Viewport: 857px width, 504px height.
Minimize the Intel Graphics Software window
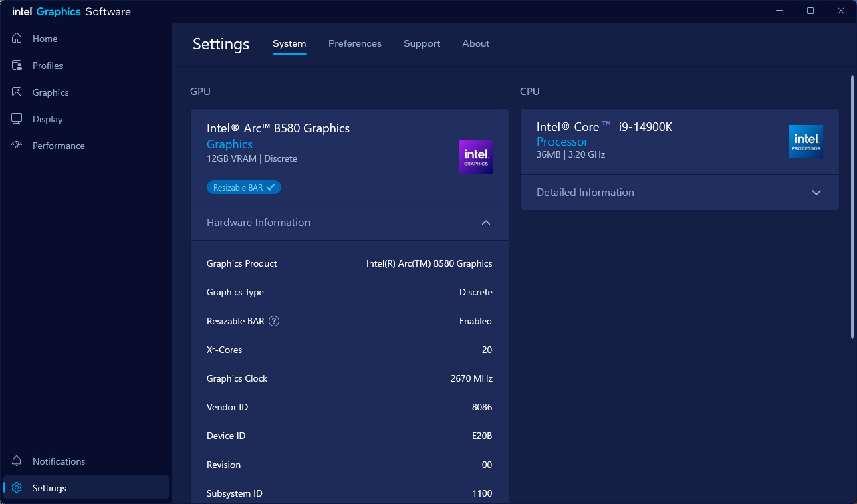click(779, 11)
